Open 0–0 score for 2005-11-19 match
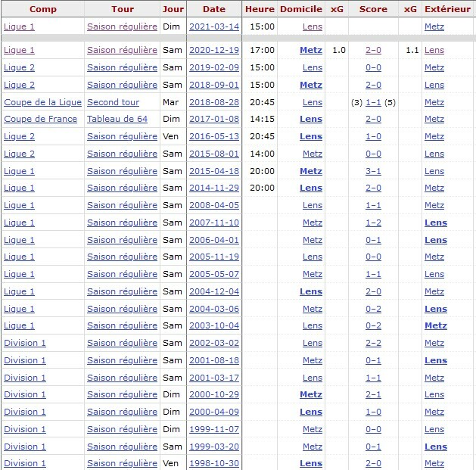Image resolution: width=476 pixels, height=470 pixels. tap(373, 257)
